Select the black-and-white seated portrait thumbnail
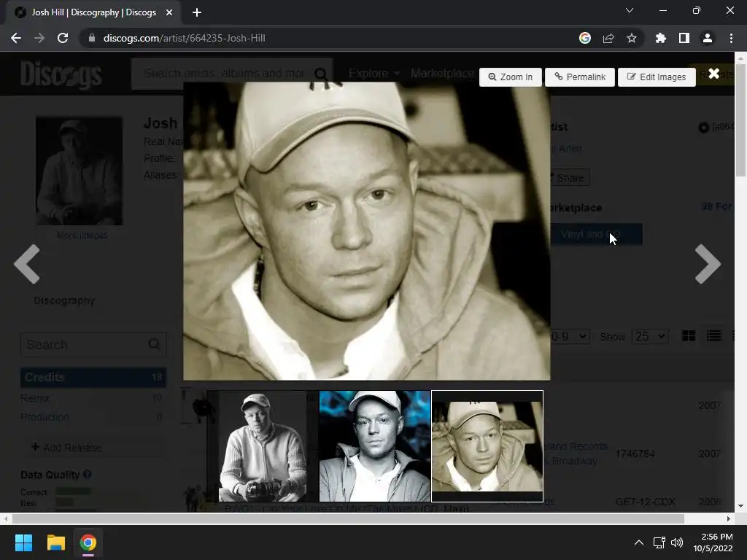The image size is (747, 560). pyautogui.click(x=263, y=446)
